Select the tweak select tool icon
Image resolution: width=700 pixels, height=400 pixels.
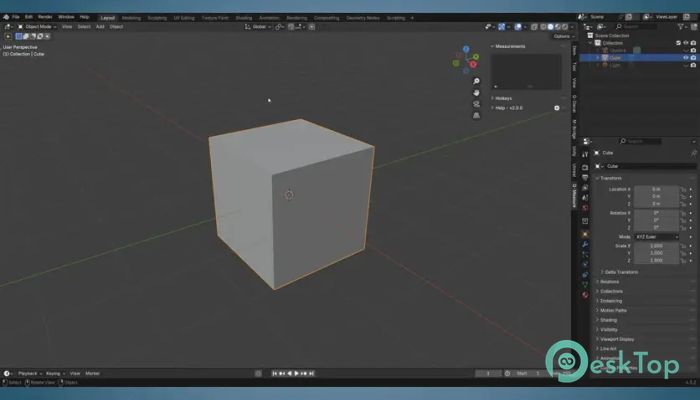(8, 36)
